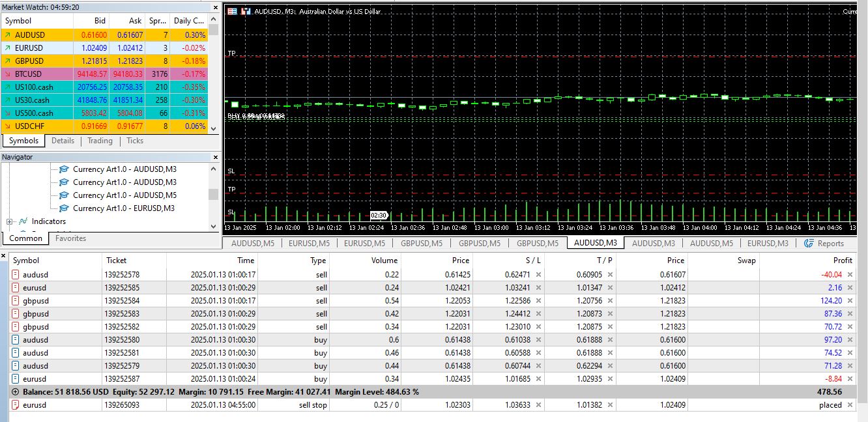
Task: Click the Reports tab icon
Action: [809, 244]
